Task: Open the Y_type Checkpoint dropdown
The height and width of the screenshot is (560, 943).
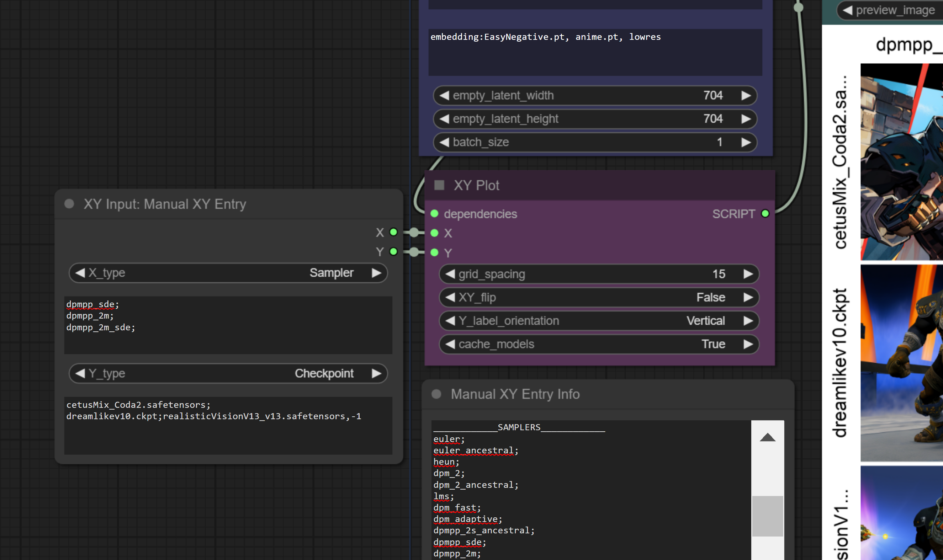Action: (324, 373)
